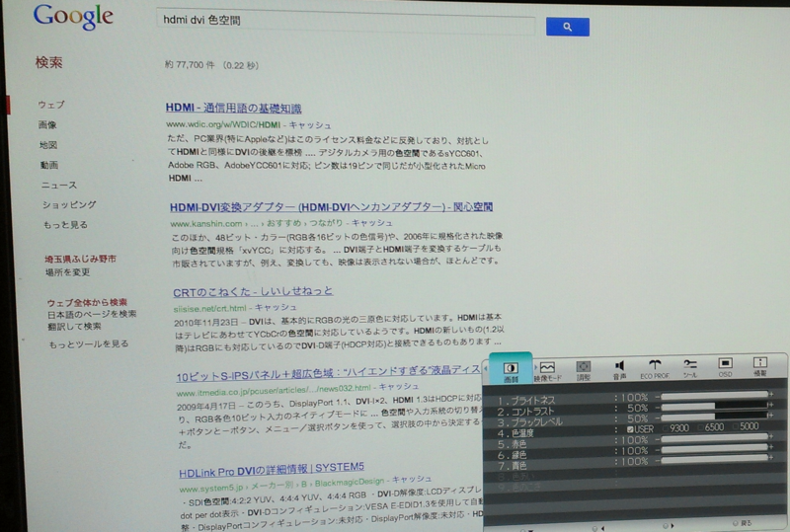The width and height of the screenshot is (790, 532).
Task: Select ショッピング in Google sidebar
Action: tap(69, 204)
